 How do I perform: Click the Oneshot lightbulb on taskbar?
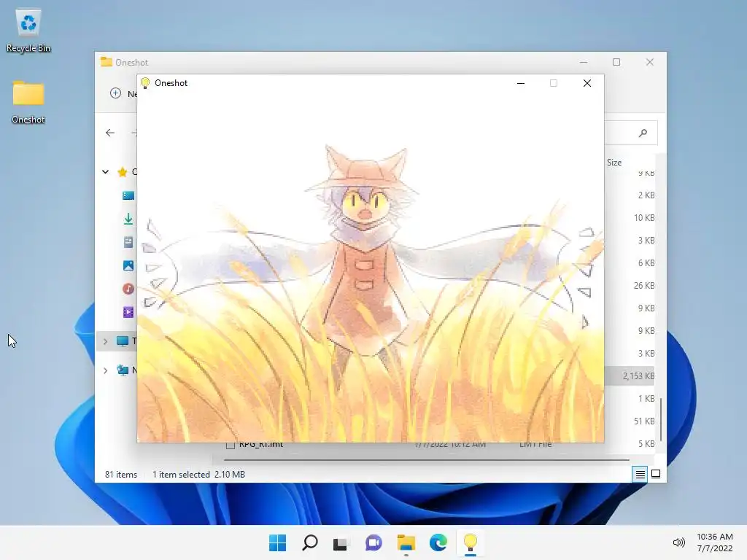click(x=471, y=542)
